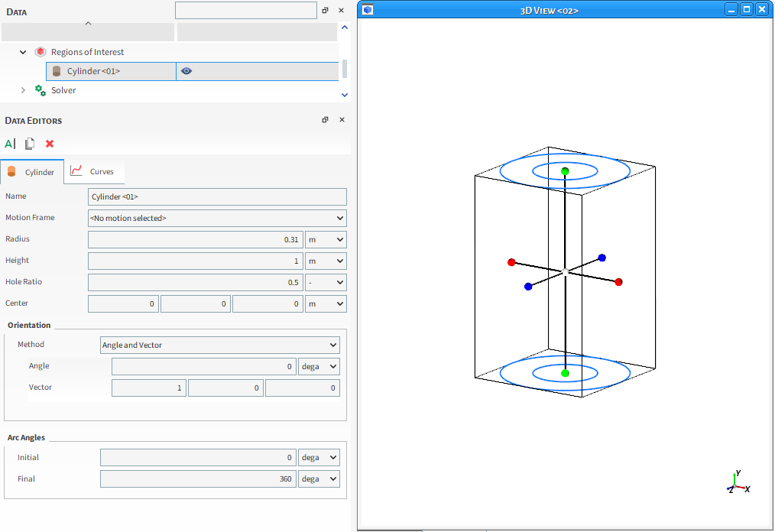The width and height of the screenshot is (775, 532).
Task: Open the Height unit dropdown
Action: (326, 261)
